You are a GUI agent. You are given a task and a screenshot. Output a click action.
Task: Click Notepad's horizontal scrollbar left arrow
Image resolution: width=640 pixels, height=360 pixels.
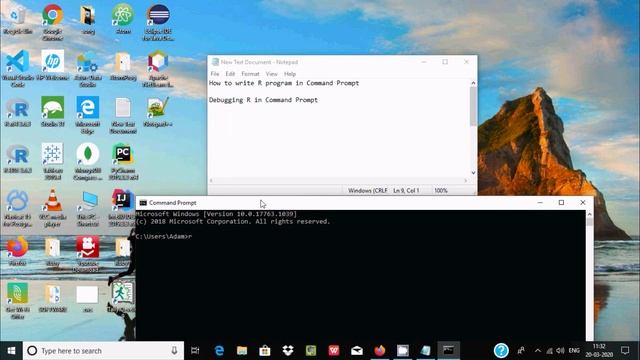[211, 180]
